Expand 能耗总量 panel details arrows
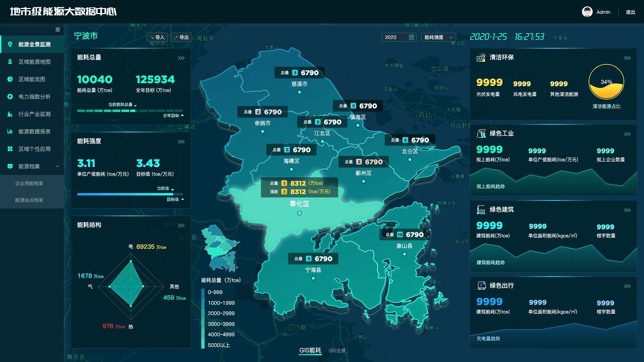 [181, 58]
